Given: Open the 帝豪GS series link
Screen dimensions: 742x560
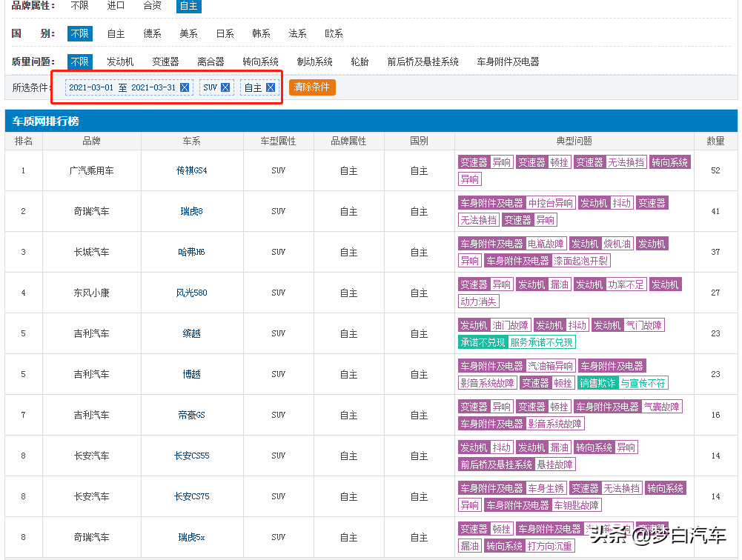Looking at the screenshot, I should 192,415.
